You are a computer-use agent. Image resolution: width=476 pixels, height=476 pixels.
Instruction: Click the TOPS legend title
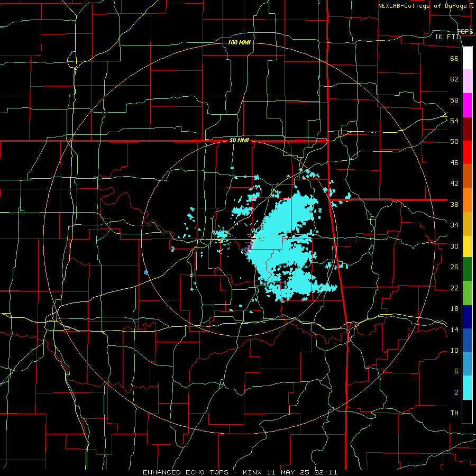tap(465, 31)
